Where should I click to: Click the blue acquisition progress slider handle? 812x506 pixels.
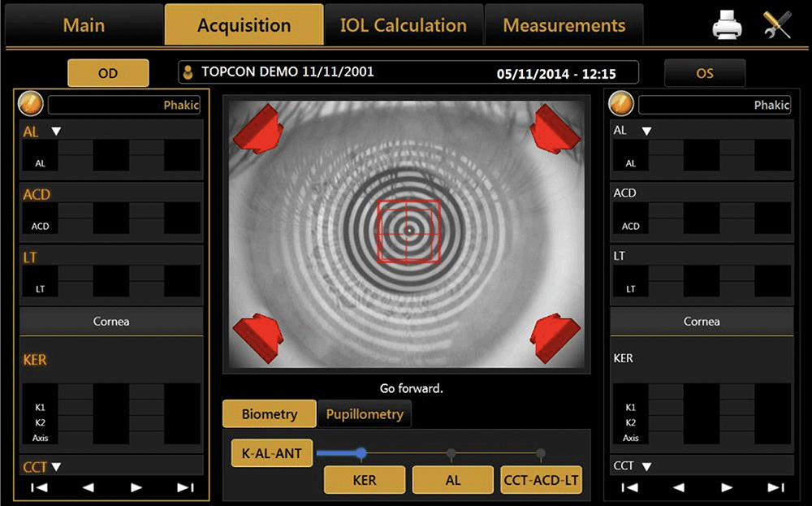pos(361,453)
